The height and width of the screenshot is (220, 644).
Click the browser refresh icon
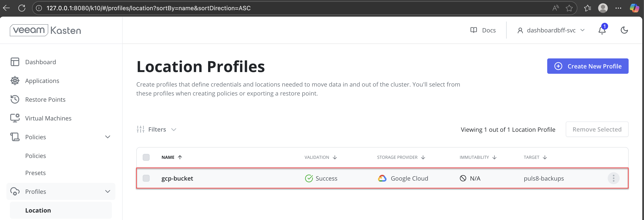pyautogui.click(x=22, y=8)
